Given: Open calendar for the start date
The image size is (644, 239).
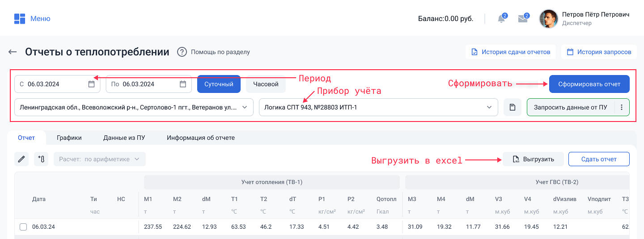Looking at the screenshot, I should click(x=91, y=84).
